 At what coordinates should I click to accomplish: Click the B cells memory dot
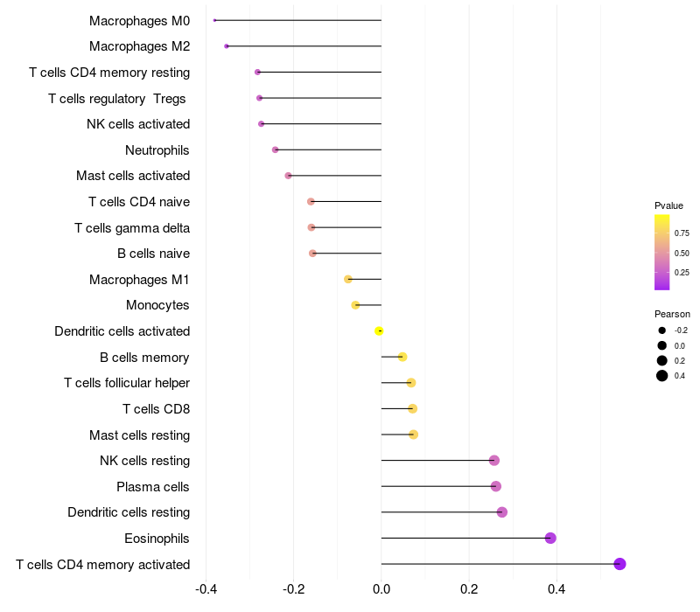pos(402,357)
